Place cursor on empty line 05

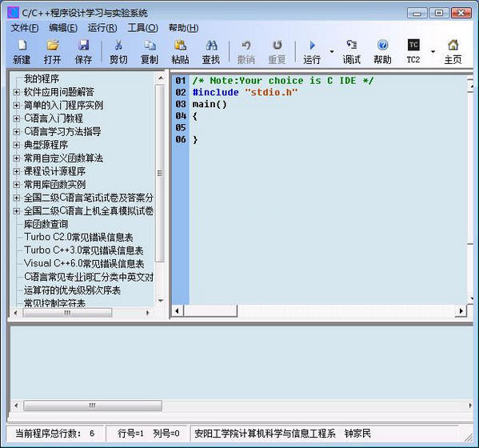point(329,128)
